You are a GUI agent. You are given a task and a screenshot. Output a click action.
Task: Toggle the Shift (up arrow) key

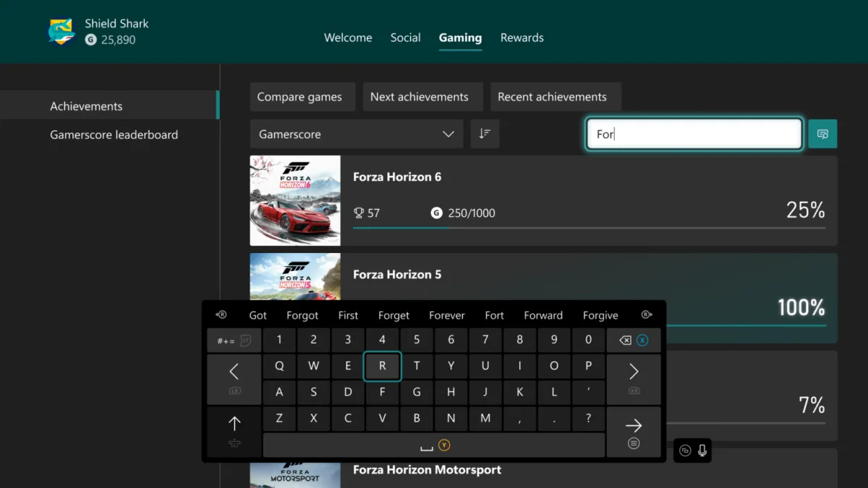click(234, 432)
